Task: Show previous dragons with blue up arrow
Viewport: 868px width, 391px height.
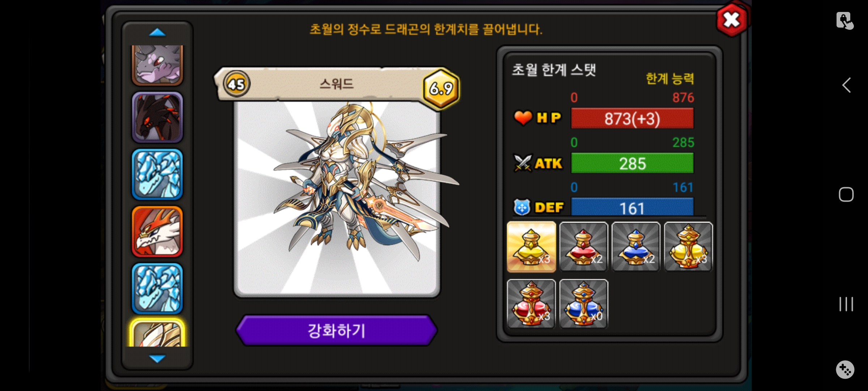Action: (x=157, y=33)
